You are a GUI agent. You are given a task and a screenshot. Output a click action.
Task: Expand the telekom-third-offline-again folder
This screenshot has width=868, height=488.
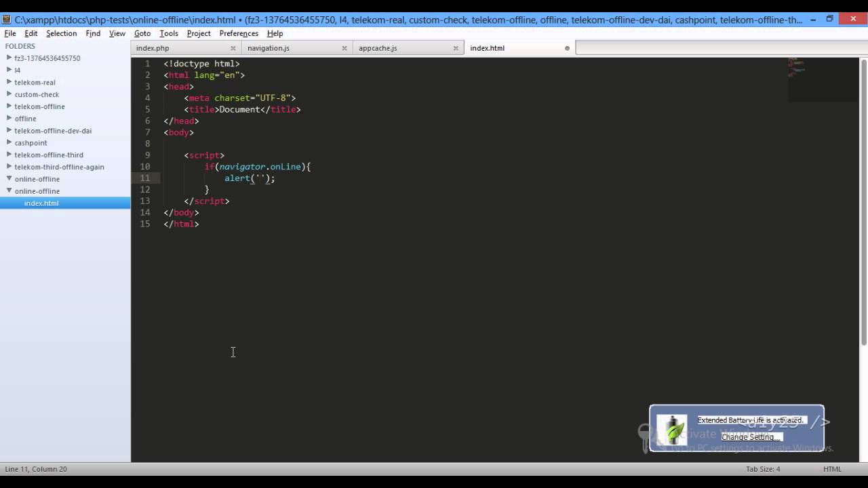point(9,167)
